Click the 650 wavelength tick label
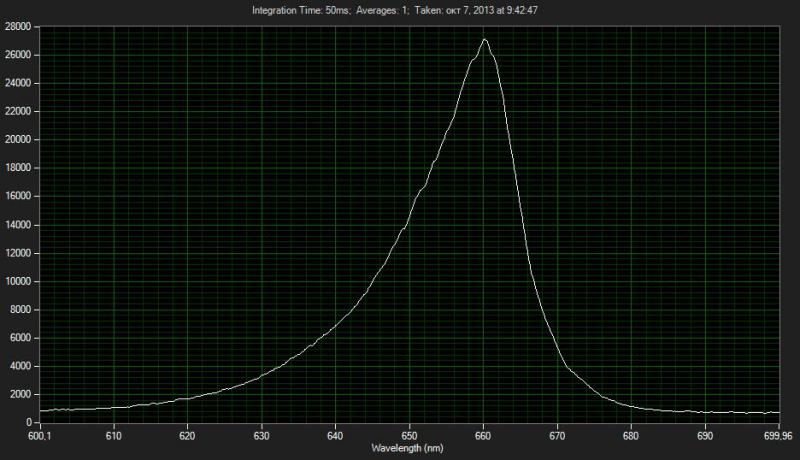The height and width of the screenshot is (460, 800). 409,436
